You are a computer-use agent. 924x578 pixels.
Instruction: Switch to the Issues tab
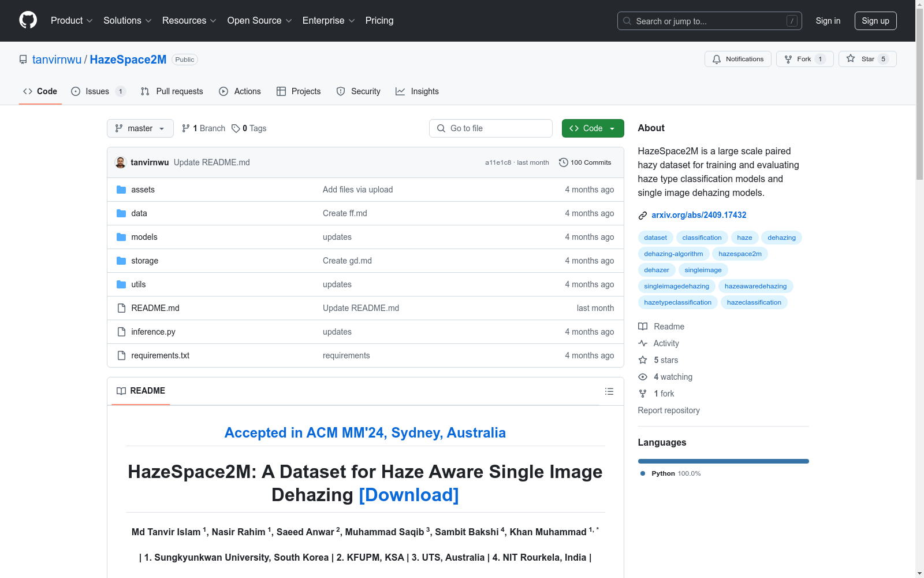[98, 91]
